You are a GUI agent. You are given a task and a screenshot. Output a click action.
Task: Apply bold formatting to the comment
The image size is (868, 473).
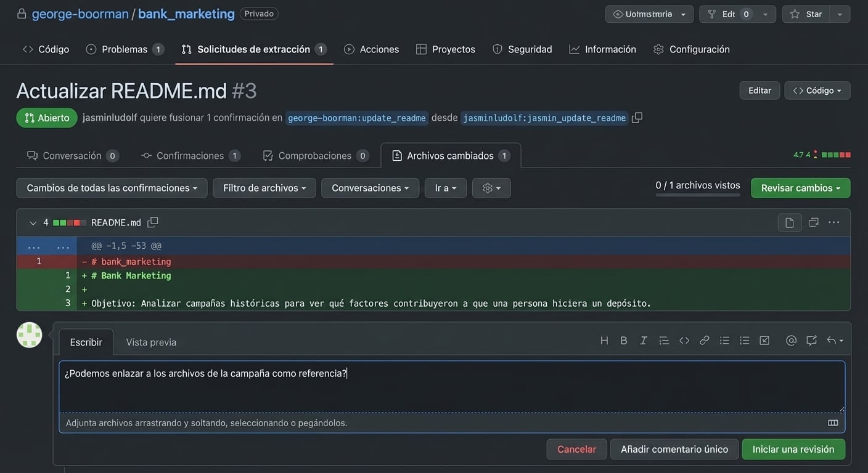pos(624,341)
